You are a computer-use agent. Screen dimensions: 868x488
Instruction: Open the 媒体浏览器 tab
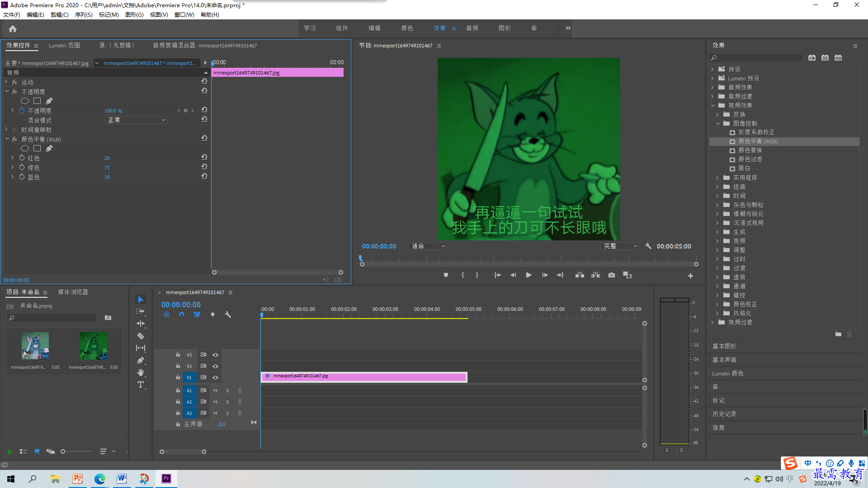(x=73, y=292)
